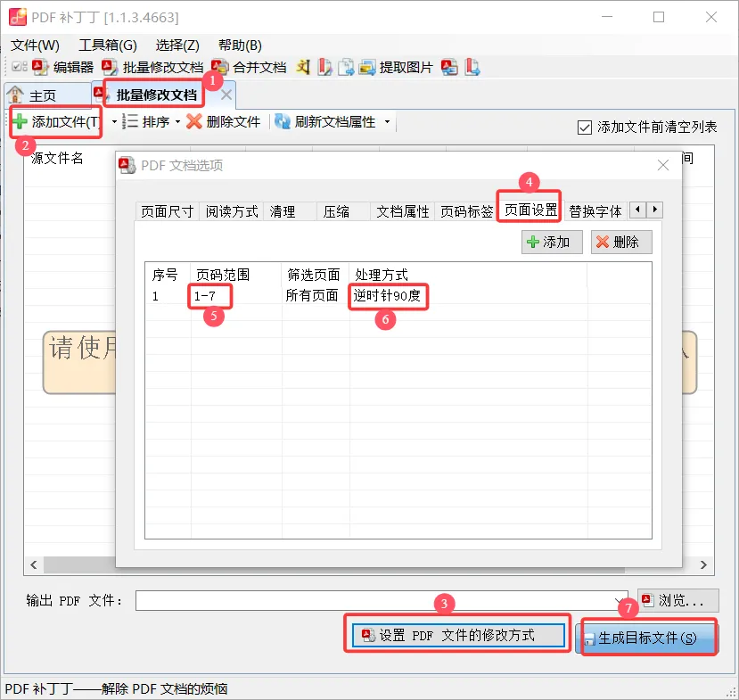Click 生成目标文件(S) button
Image resolution: width=739 pixels, height=700 pixels.
pyautogui.click(x=645, y=638)
